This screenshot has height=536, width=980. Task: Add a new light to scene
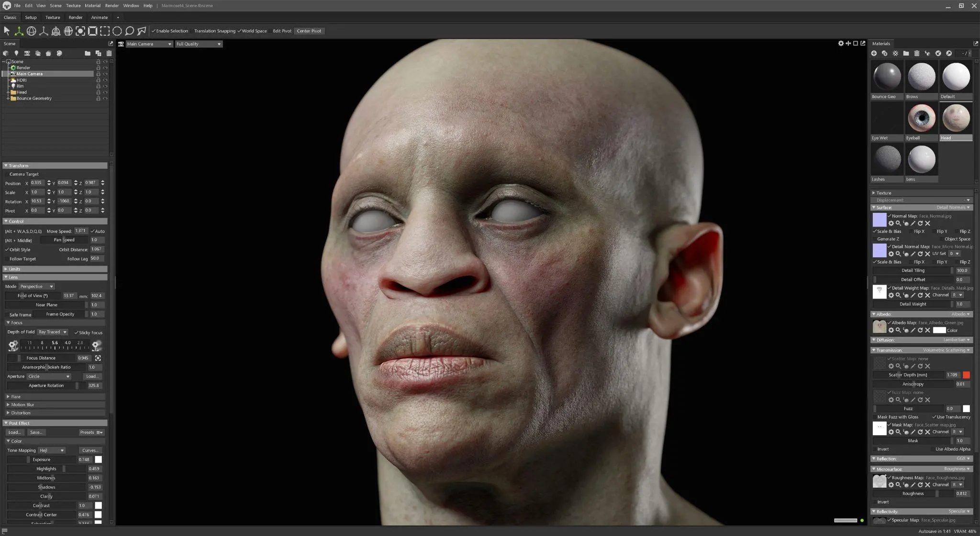click(x=16, y=54)
